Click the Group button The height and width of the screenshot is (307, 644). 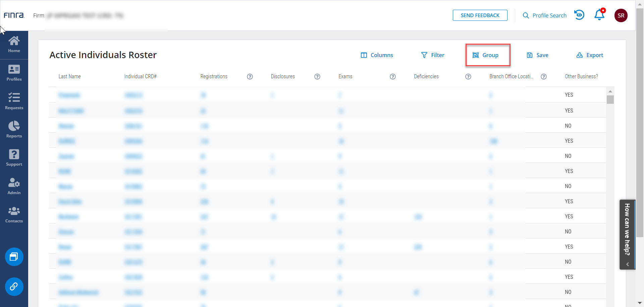[485, 55]
